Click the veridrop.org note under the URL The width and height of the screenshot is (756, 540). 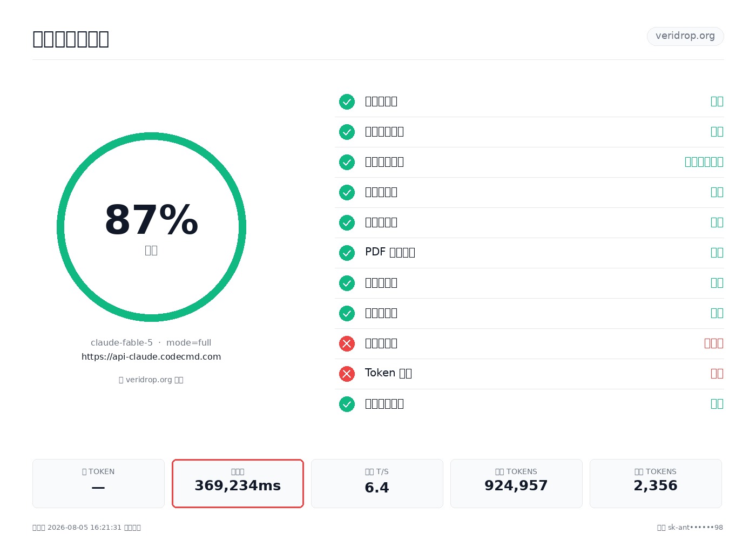[151, 380]
